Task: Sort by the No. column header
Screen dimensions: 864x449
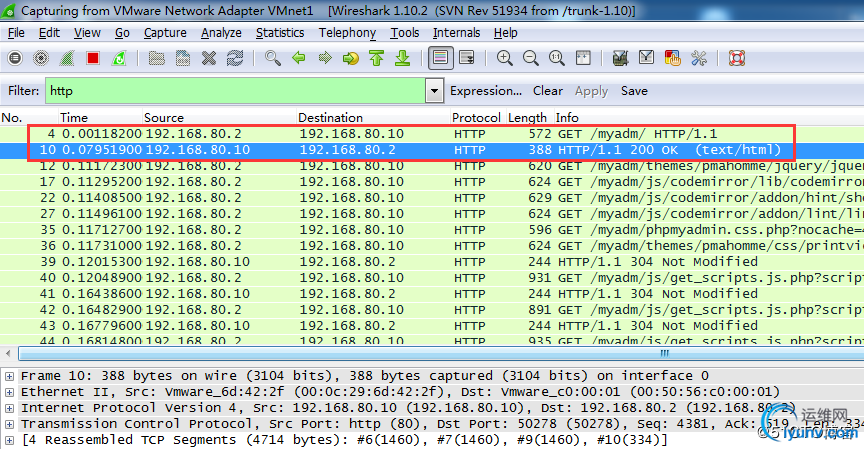Action: pyautogui.click(x=29, y=117)
